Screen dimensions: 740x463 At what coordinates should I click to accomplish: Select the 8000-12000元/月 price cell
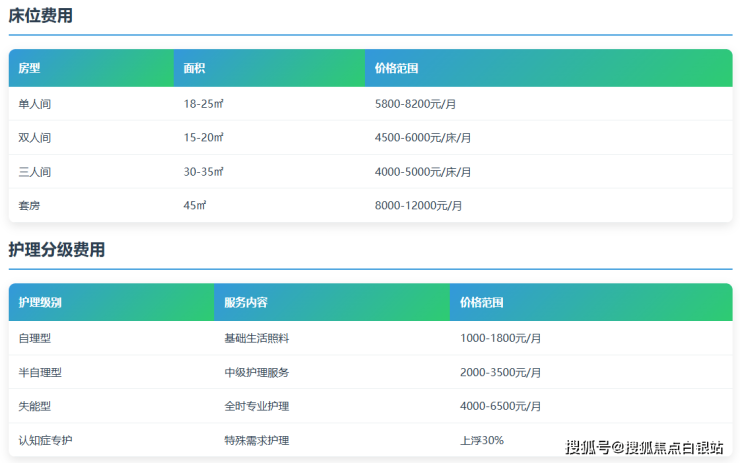click(418, 206)
